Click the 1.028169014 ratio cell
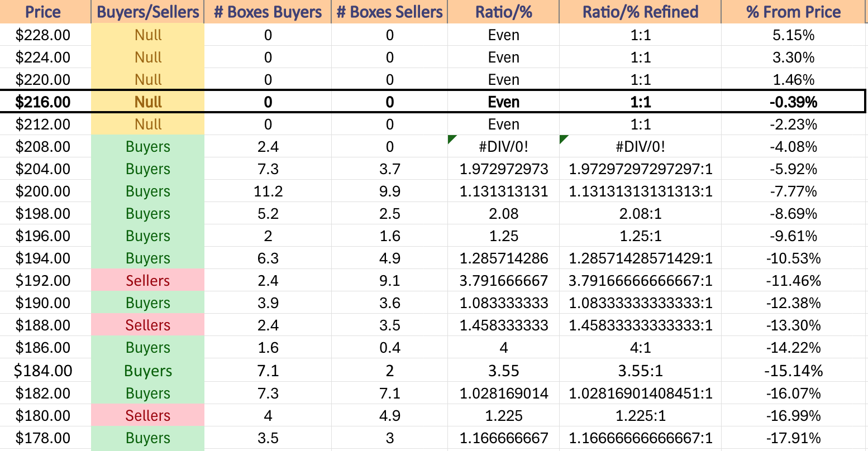This screenshot has height=451, width=868. (x=504, y=394)
